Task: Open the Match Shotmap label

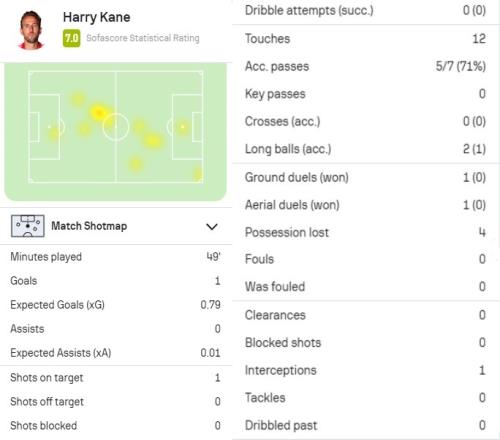Action: point(89,226)
